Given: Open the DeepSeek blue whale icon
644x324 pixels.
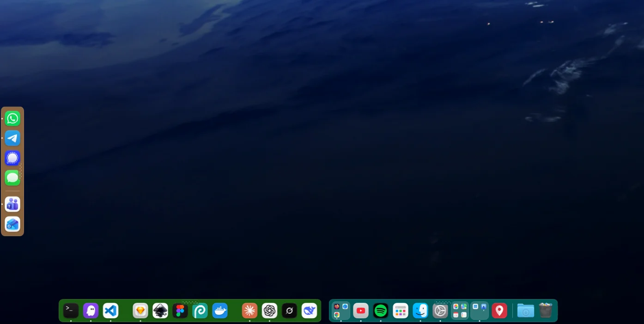Looking at the screenshot, I should [309, 311].
